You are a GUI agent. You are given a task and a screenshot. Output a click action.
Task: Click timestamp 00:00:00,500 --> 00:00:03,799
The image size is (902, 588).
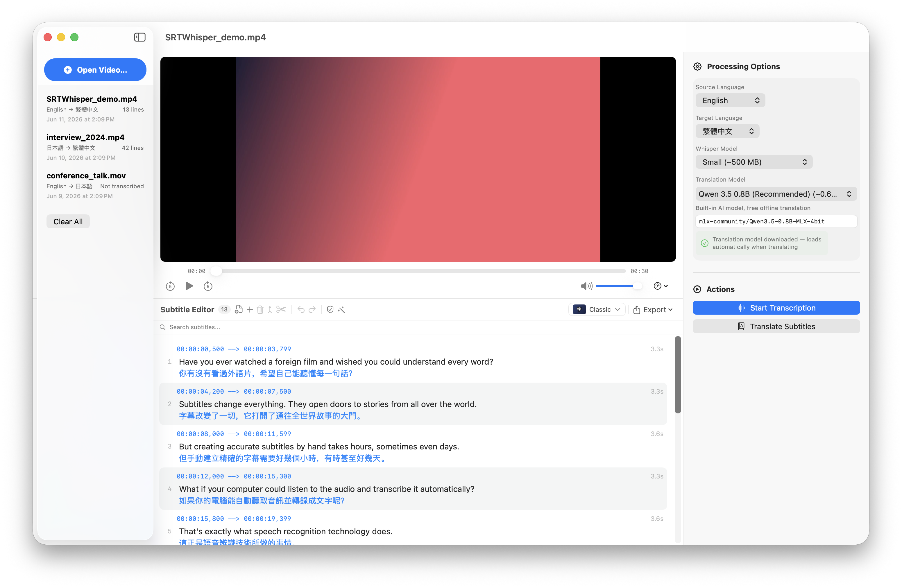tap(233, 349)
